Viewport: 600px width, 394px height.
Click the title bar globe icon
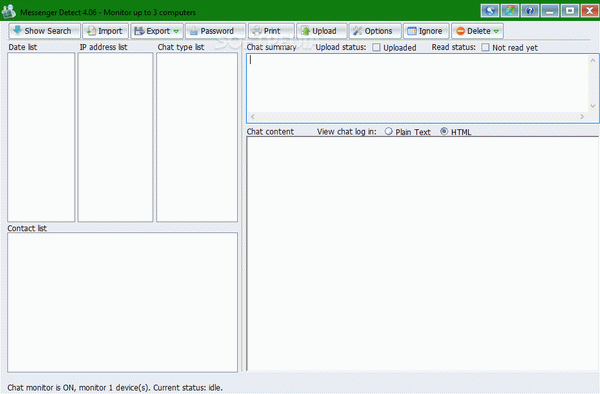point(490,10)
